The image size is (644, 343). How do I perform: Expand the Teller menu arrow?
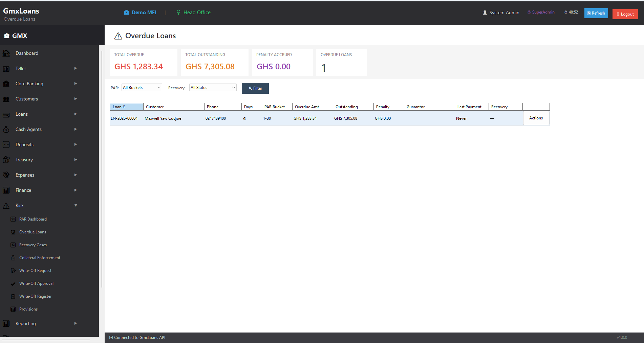[76, 68]
